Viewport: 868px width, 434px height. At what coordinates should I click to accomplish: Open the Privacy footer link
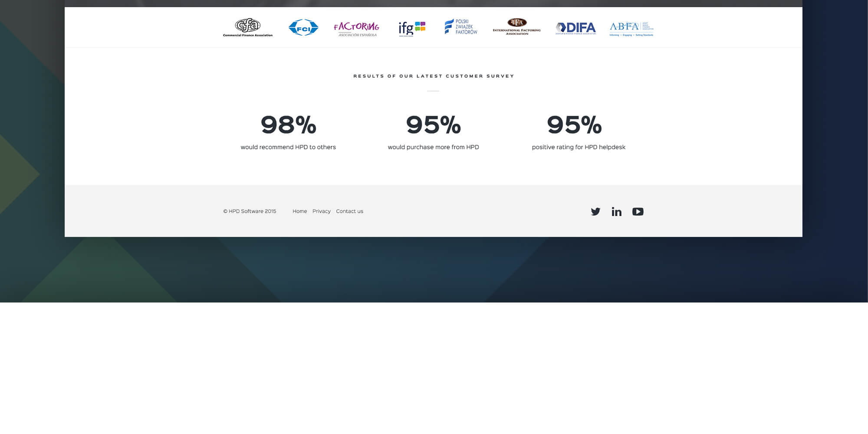(321, 211)
